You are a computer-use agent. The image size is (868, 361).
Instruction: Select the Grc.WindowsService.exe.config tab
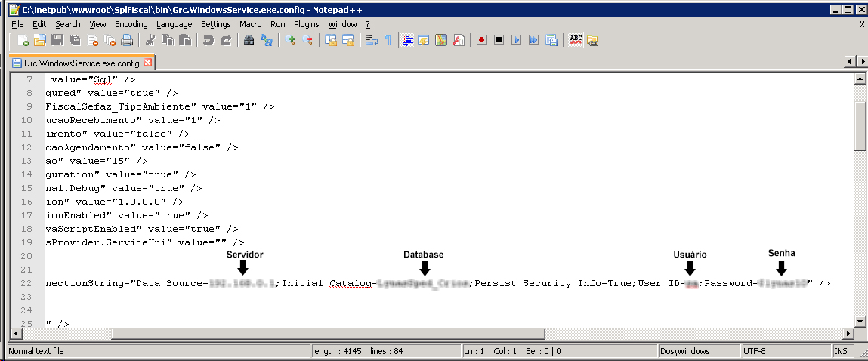(x=82, y=63)
